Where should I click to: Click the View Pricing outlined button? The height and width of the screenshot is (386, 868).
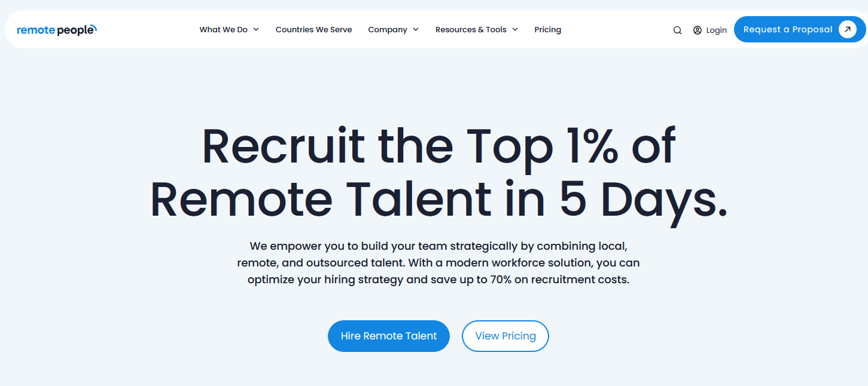(505, 336)
